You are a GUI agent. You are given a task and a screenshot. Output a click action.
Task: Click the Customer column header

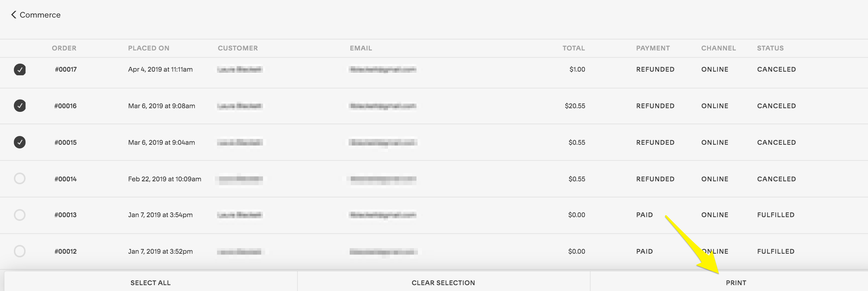coord(238,48)
